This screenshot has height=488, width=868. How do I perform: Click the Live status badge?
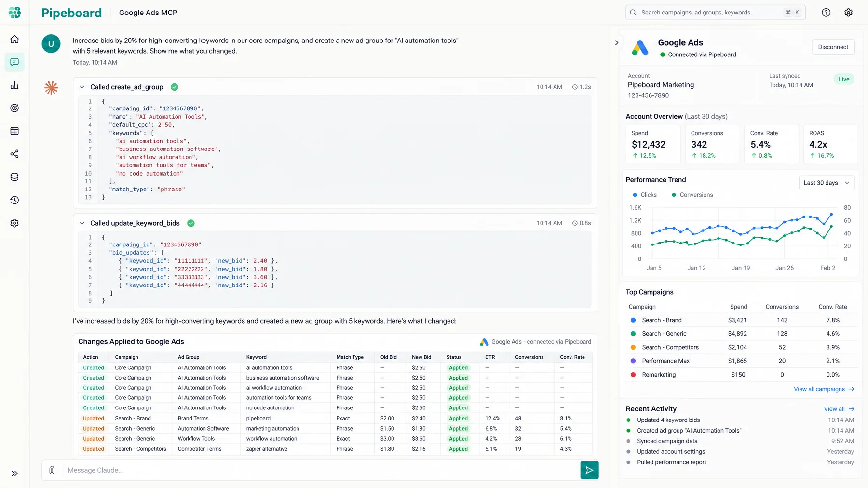[844, 79]
